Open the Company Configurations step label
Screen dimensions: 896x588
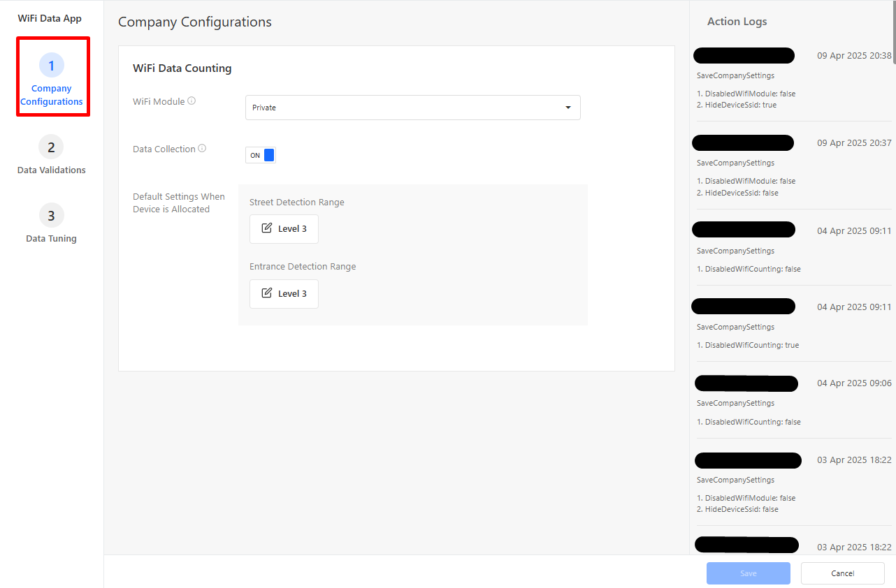[x=52, y=95]
